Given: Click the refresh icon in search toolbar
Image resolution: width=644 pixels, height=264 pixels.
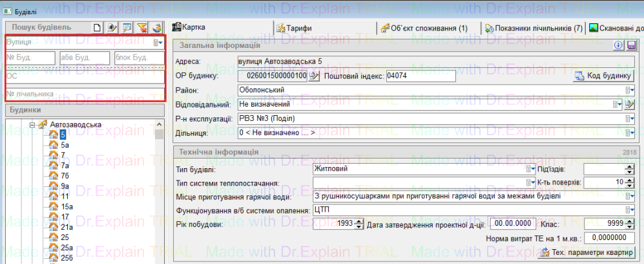Looking at the screenshot, I should [156, 27].
